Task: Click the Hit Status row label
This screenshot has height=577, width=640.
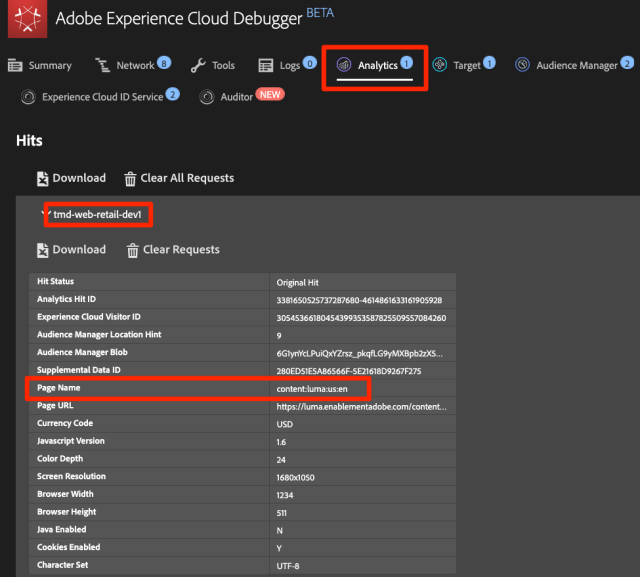Action: point(56,281)
